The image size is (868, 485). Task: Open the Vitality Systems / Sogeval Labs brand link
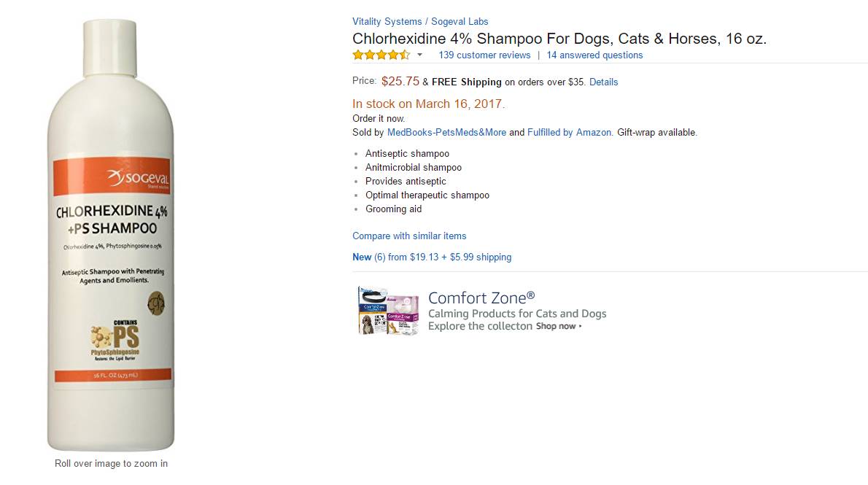point(420,22)
